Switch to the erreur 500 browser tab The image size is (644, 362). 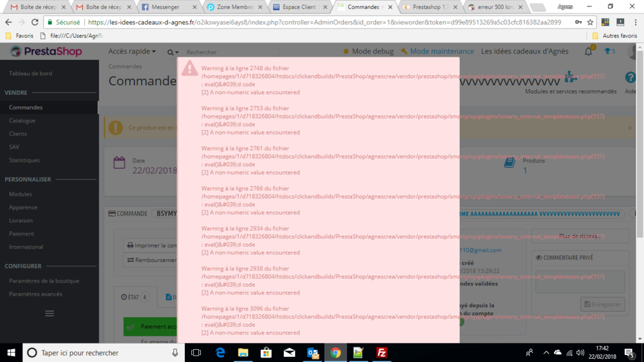pos(496,7)
